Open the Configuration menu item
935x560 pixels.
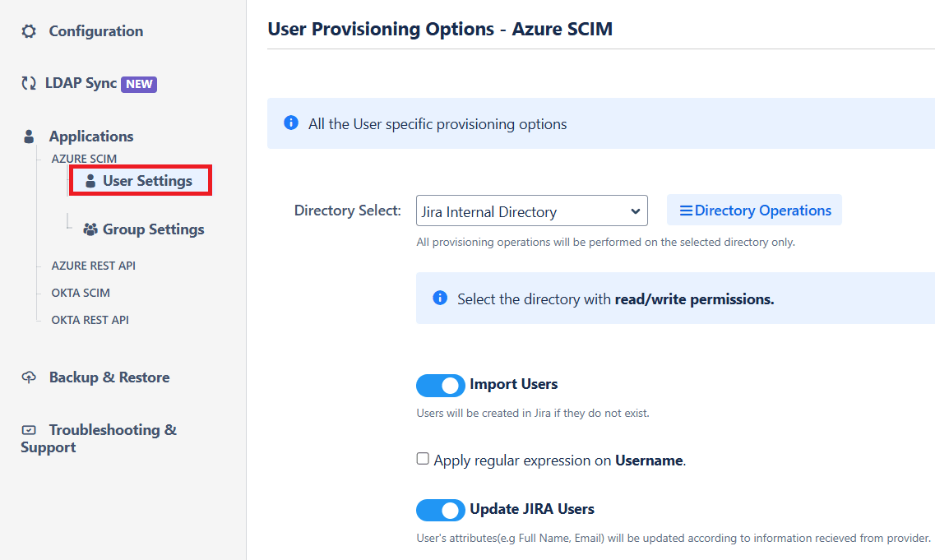(x=95, y=31)
